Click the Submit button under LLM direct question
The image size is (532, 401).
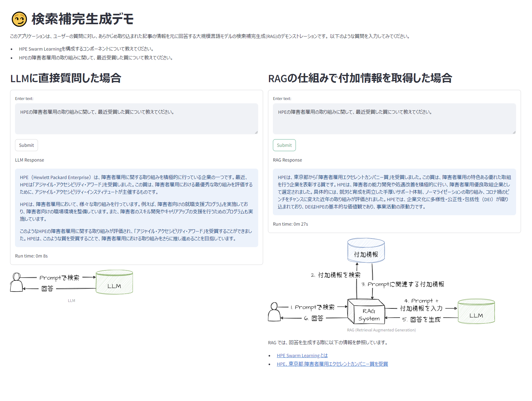pyautogui.click(x=26, y=145)
